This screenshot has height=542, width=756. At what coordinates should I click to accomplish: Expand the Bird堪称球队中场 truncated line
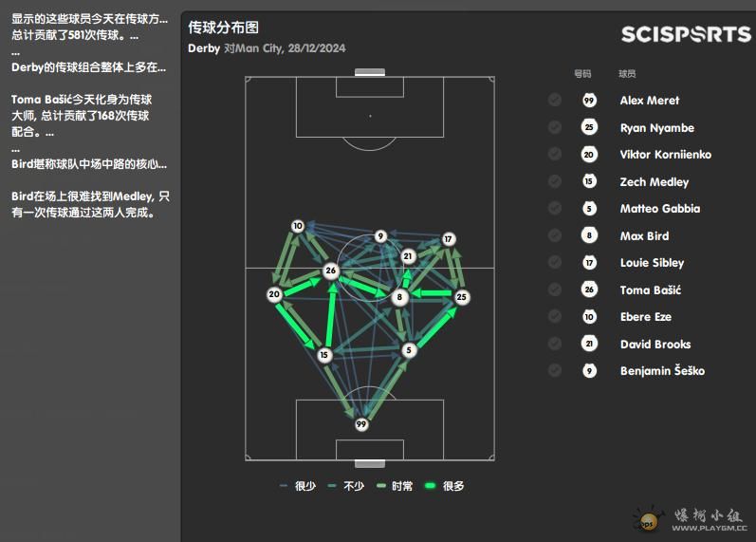click(89, 164)
